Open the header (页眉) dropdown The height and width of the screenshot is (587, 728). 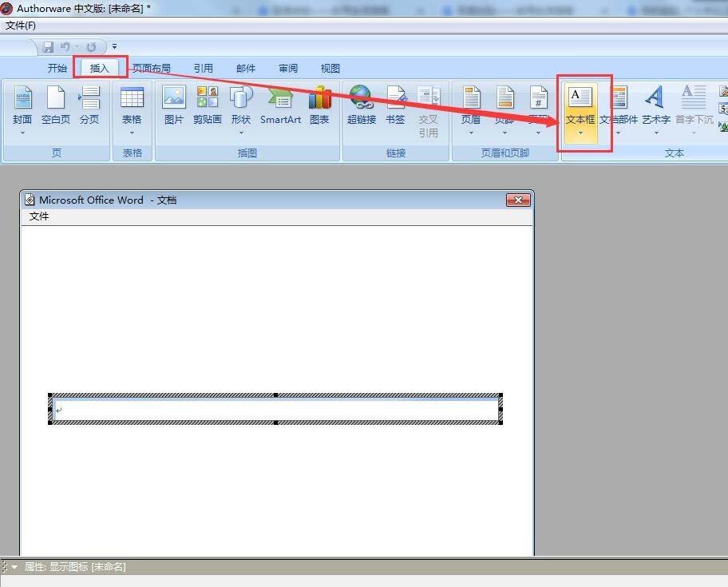click(471, 133)
